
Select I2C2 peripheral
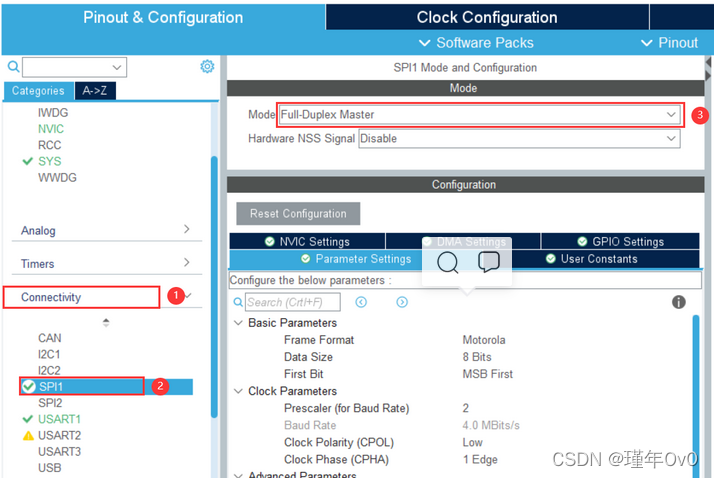49,370
